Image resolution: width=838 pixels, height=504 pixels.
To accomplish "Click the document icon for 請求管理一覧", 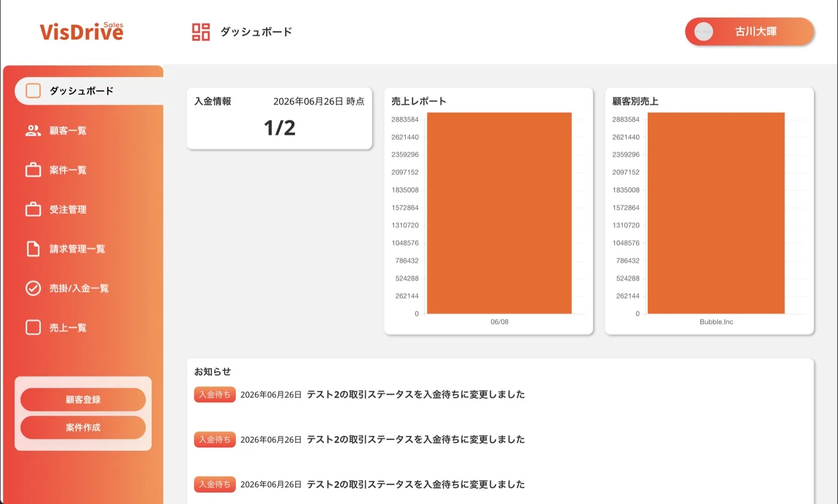I will (33, 249).
